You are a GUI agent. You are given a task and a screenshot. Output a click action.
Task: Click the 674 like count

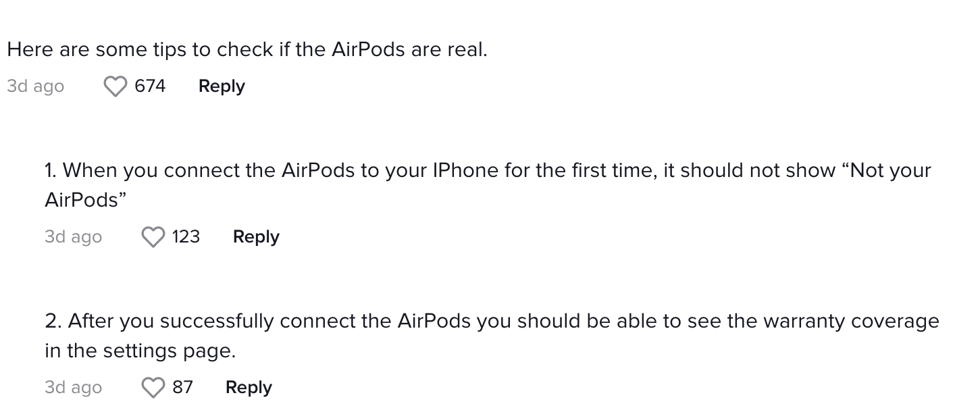[x=150, y=86]
